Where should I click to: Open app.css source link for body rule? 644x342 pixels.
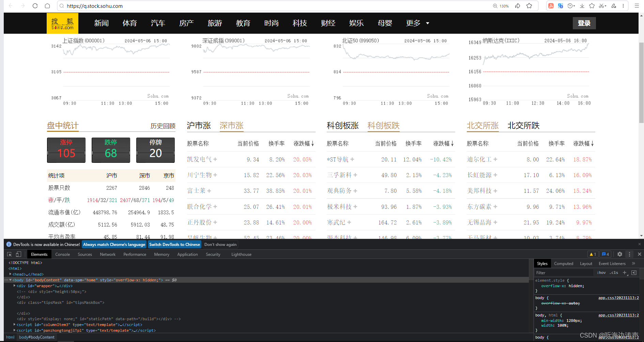(618, 298)
